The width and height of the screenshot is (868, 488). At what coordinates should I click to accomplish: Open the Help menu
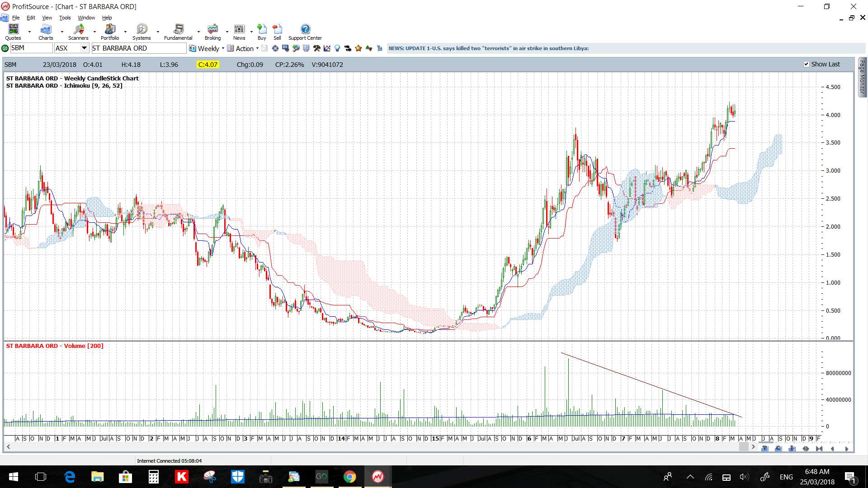coord(107,18)
